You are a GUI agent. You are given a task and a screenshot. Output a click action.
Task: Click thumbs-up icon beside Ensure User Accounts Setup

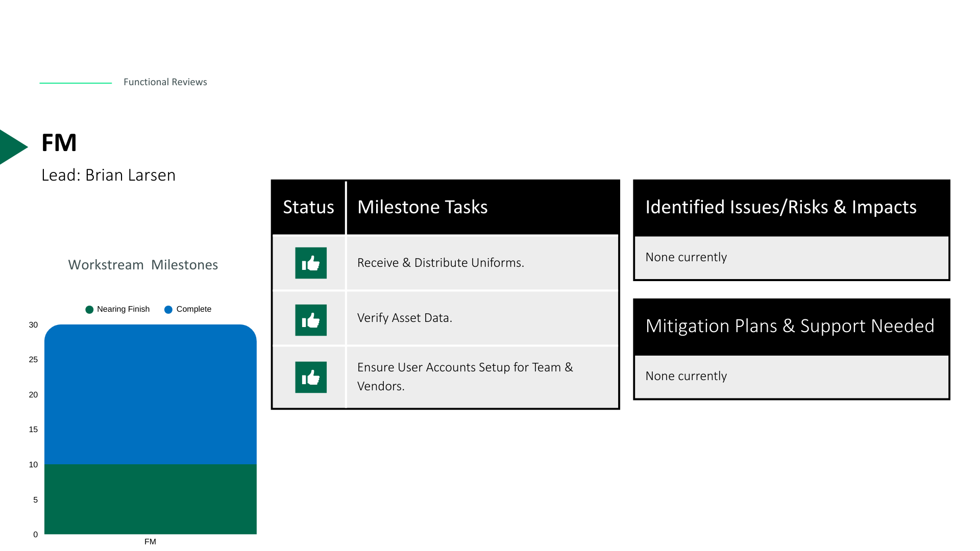(x=310, y=377)
